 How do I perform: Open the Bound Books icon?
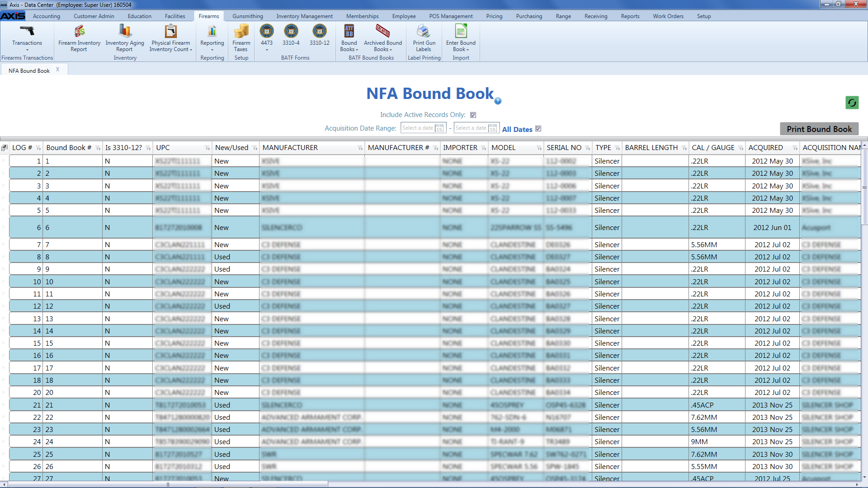pyautogui.click(x=349, y=31)
